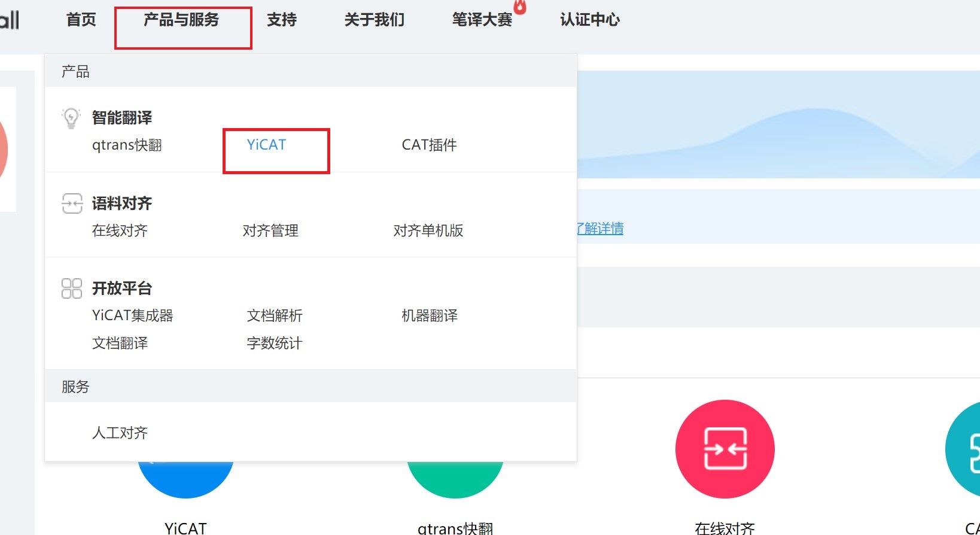The image size is (980, 535).
Task: Click the qtrans快翻 label below the green circle
Action: (x=455, y=528)
